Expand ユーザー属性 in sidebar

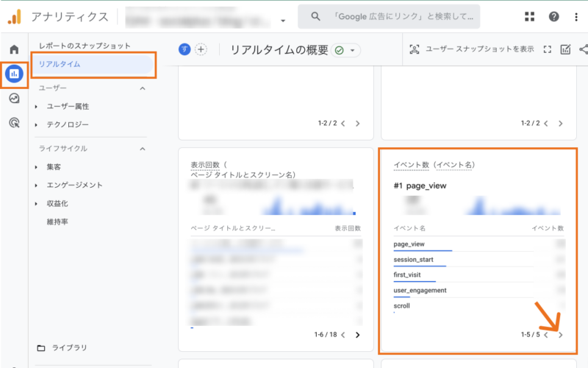click(36, 107)
